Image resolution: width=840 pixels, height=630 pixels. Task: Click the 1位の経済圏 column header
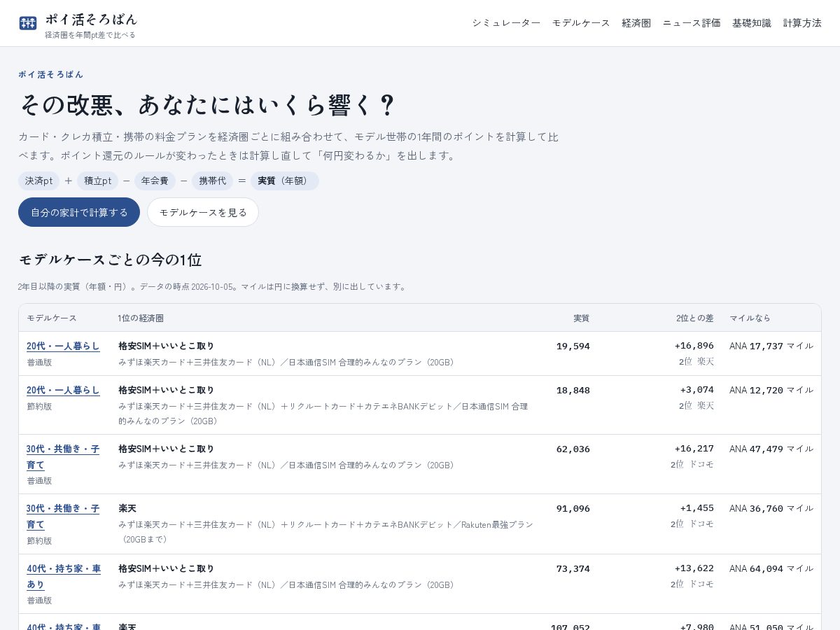(141, 318)
